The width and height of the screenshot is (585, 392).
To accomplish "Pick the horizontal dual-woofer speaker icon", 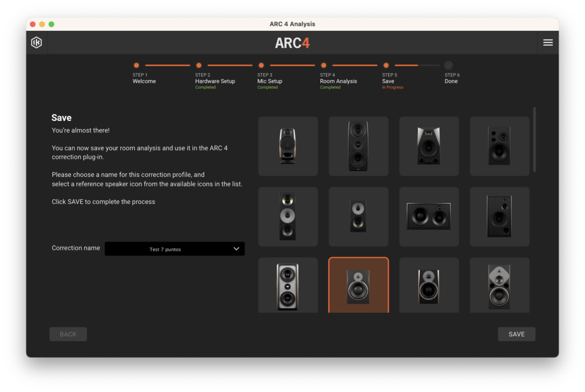I will (x=428, y=216).
